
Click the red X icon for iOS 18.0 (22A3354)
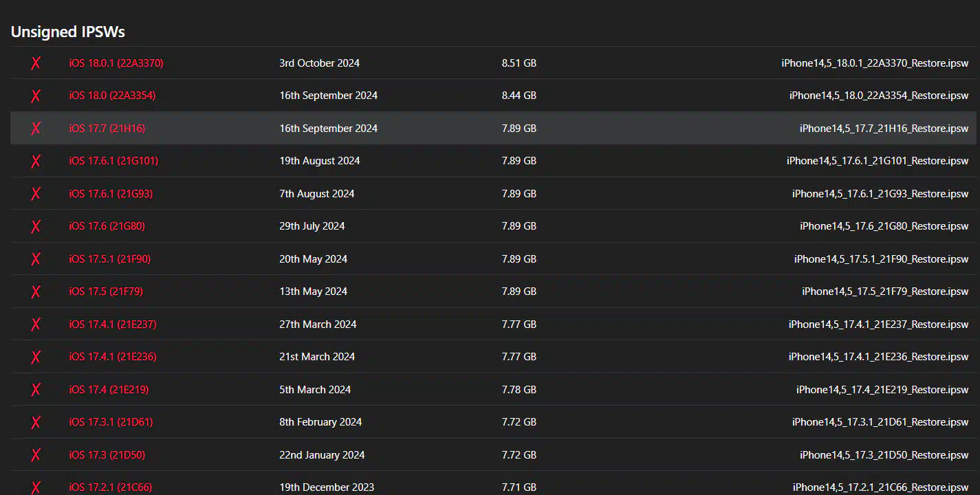click(36, 96)
